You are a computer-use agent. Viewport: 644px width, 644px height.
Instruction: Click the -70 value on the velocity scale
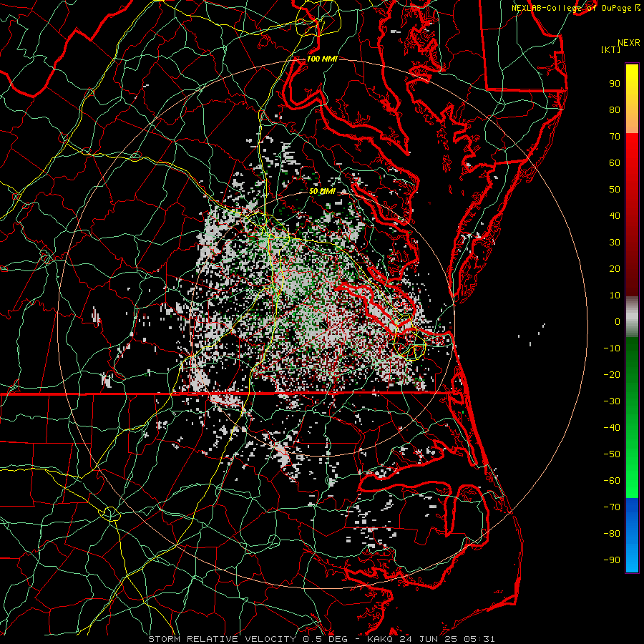[612, 507]
